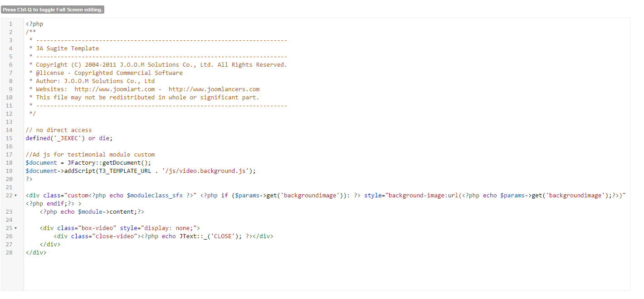Select line number 1 in the gutter
This screenshot has height=299, width=644.
(x=10, y=24)
